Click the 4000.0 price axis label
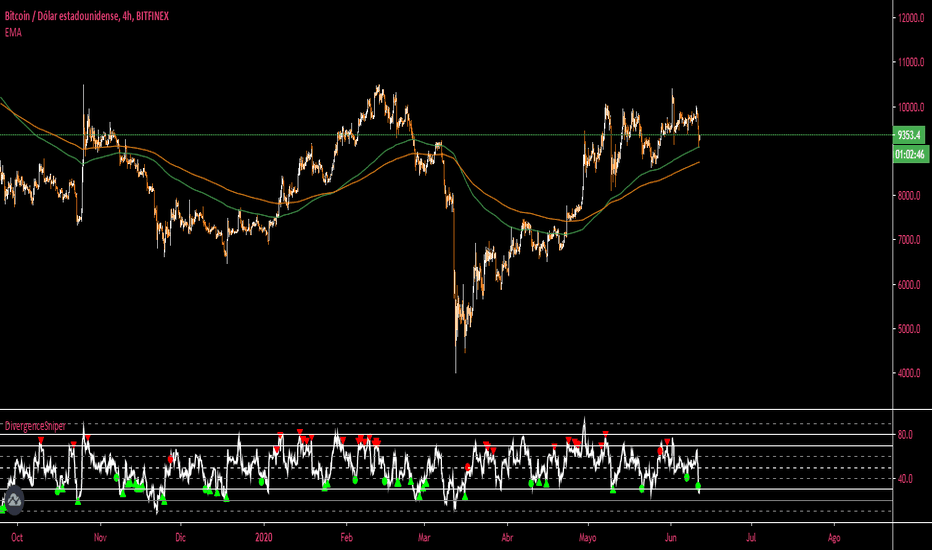 click(909, 373)
